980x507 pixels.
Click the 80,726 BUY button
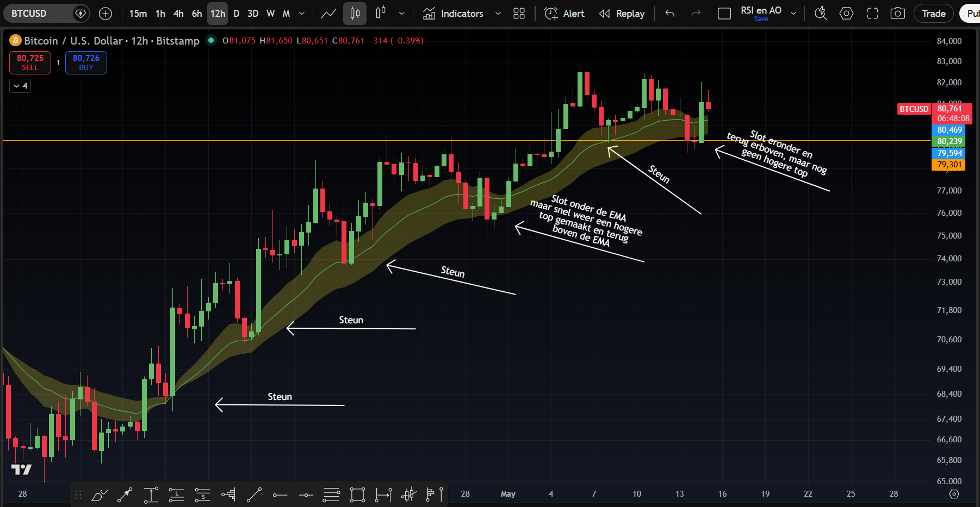[86, 62]
